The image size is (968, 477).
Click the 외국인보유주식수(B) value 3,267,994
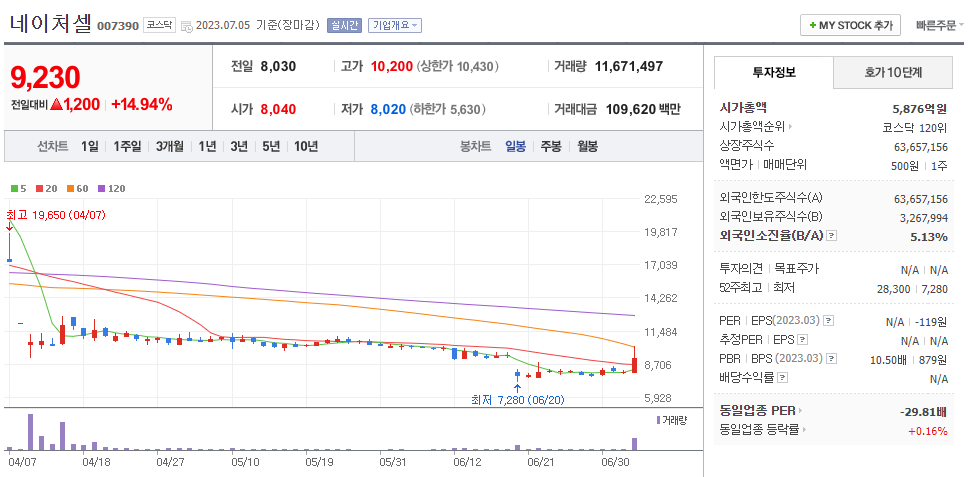pyautogui.click(x=924, y=218)
